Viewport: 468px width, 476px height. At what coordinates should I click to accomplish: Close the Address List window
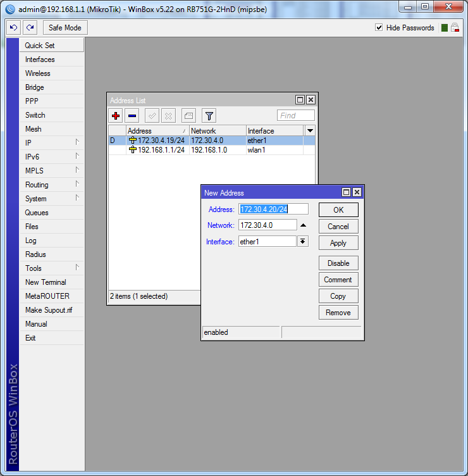(311, 100)
